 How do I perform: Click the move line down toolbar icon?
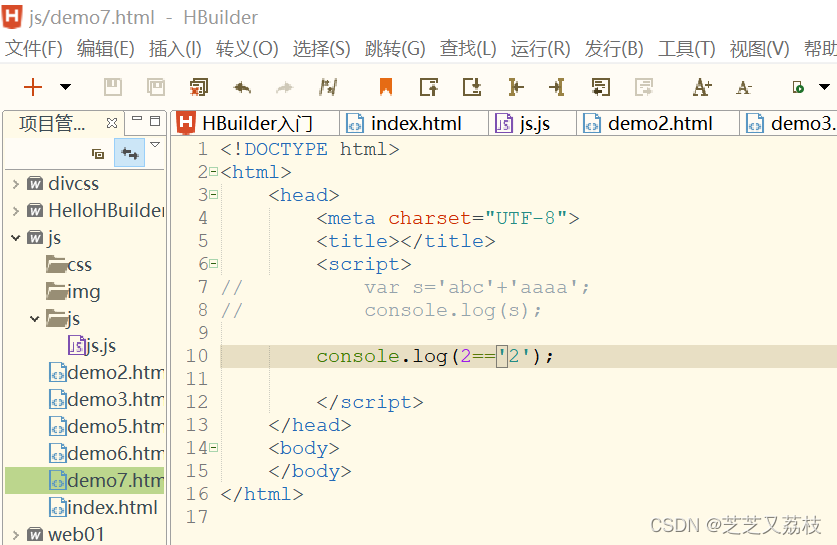pyautogui.click(x=472, y=87)
